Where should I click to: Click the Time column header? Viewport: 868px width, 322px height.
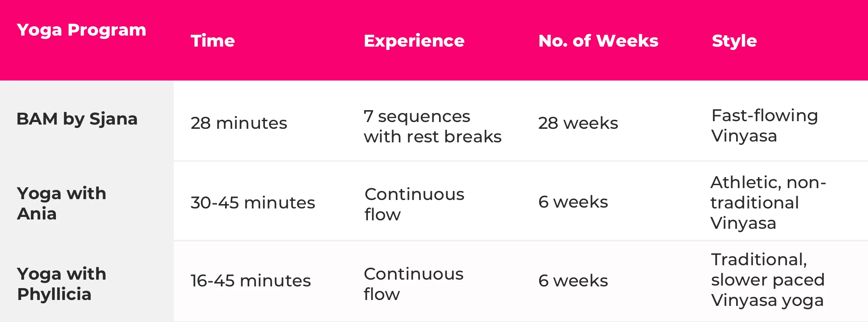213,41
